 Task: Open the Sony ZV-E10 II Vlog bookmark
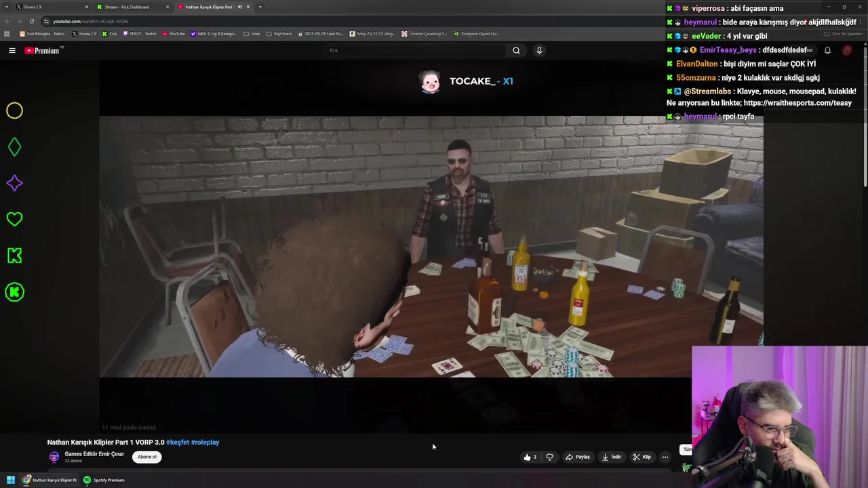(372, 33)
